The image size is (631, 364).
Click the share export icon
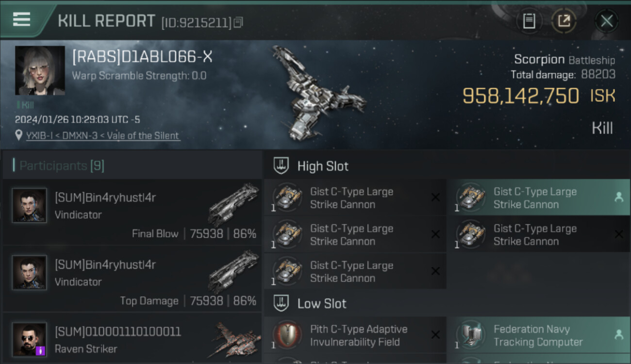(564, 21)
